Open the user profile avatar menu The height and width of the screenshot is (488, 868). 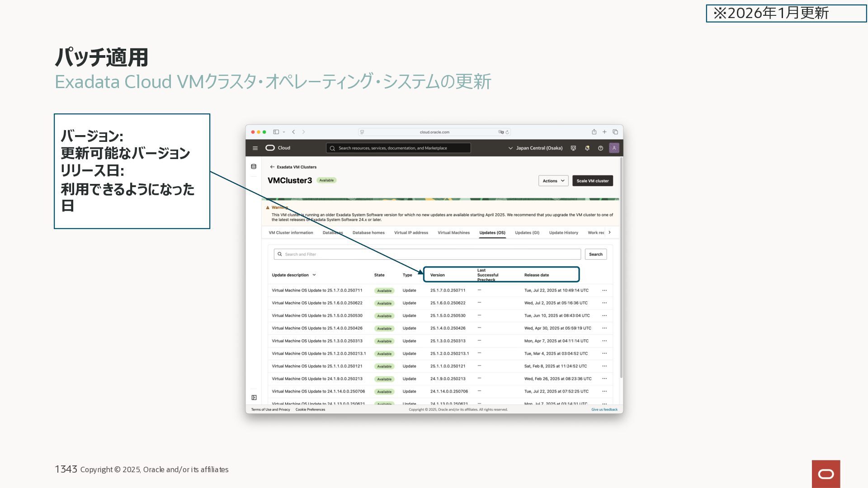[614, 148]
